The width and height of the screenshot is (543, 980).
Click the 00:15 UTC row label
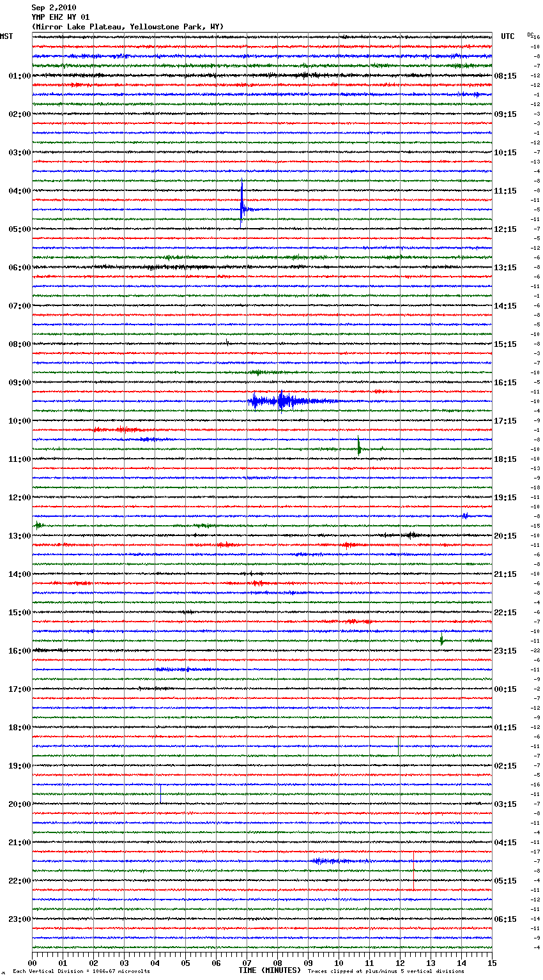[505, 689]
